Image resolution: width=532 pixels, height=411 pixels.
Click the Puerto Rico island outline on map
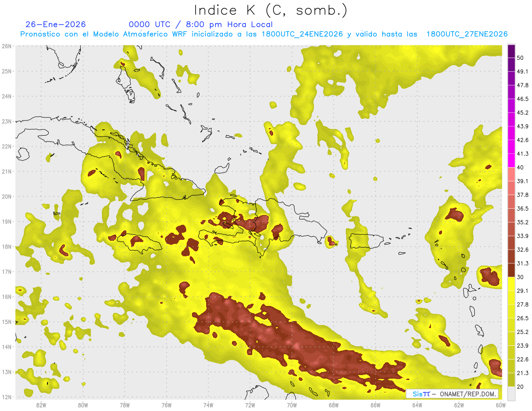tap(366, 241)
